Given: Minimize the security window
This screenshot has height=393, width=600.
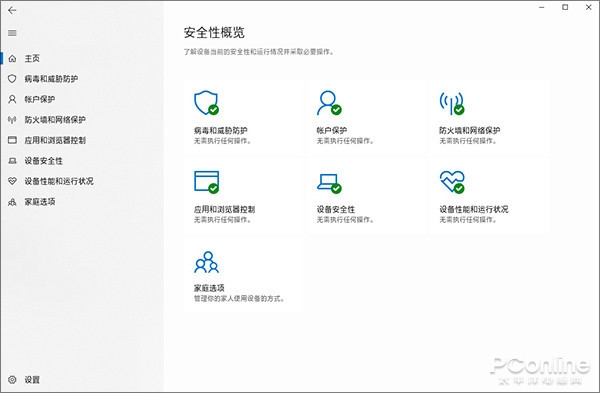Looking at the screenshot, I should pyautogui.click(x=541, y=7).
